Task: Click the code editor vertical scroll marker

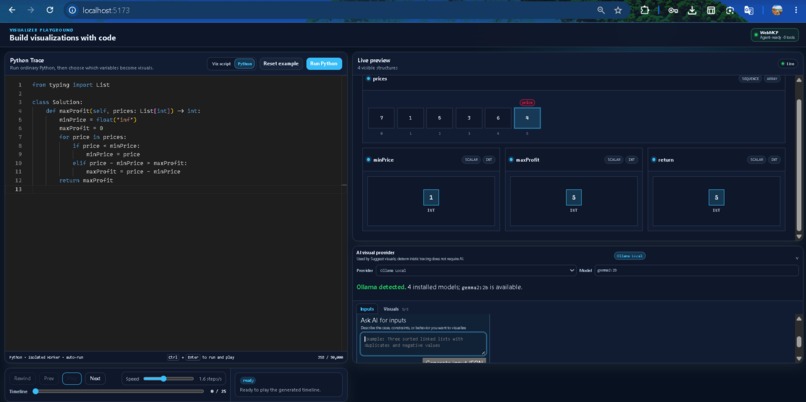Action: click(x=344, y=185)
